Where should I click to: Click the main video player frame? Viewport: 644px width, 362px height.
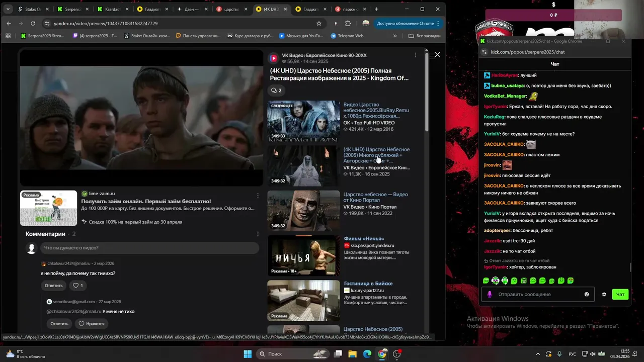point(141,118)
